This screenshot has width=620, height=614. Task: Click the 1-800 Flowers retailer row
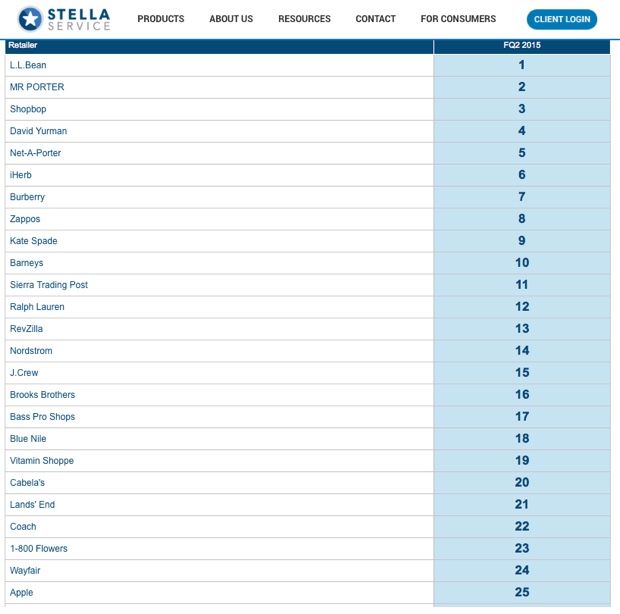[39, 549]
